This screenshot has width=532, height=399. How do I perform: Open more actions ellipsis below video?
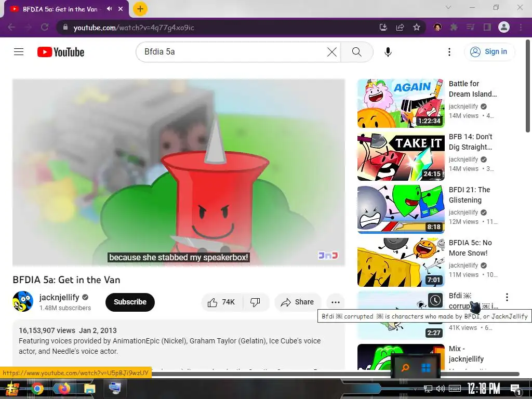[335, 302]
